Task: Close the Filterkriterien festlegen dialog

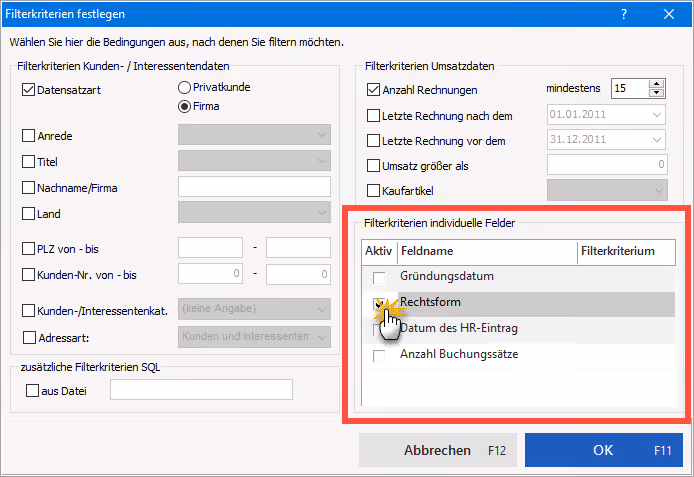Action: [x=669, y=14]
